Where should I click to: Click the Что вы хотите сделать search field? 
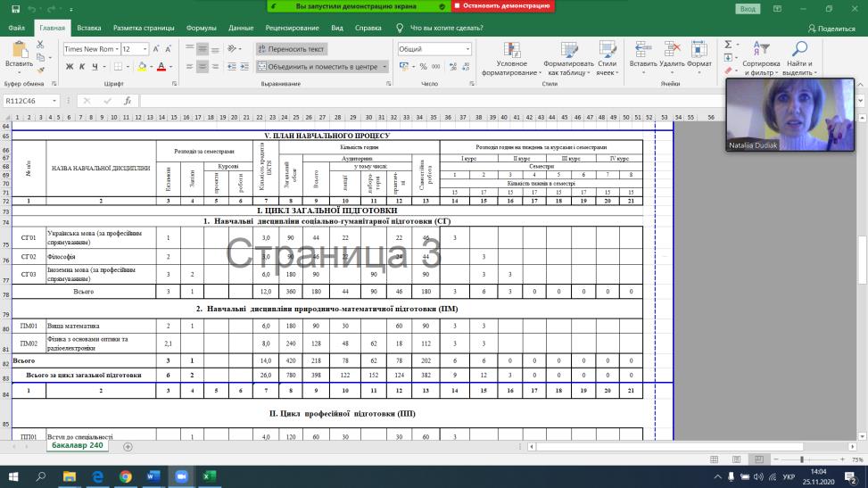point(446,28)
